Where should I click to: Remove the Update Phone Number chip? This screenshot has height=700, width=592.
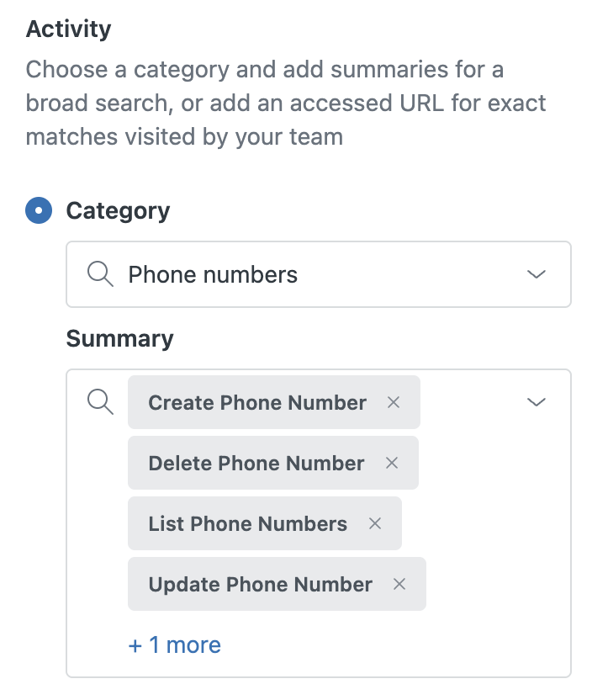click(x=399, y=584)
